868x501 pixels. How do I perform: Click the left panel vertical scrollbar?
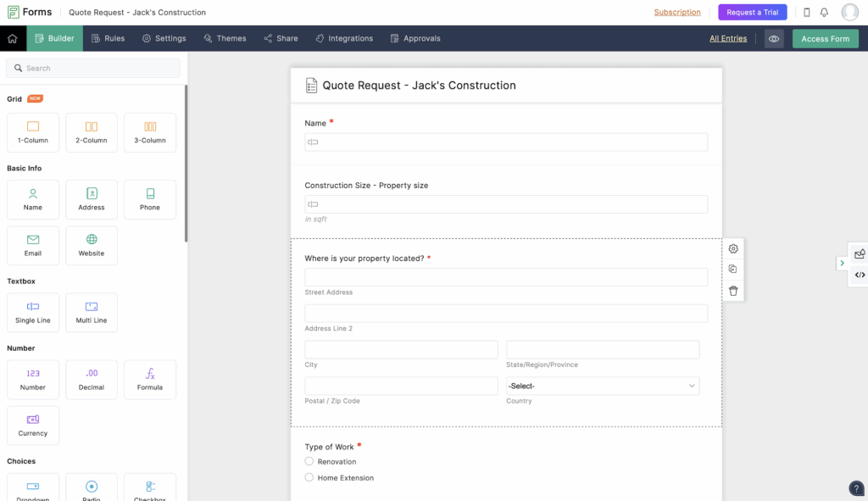186,164
